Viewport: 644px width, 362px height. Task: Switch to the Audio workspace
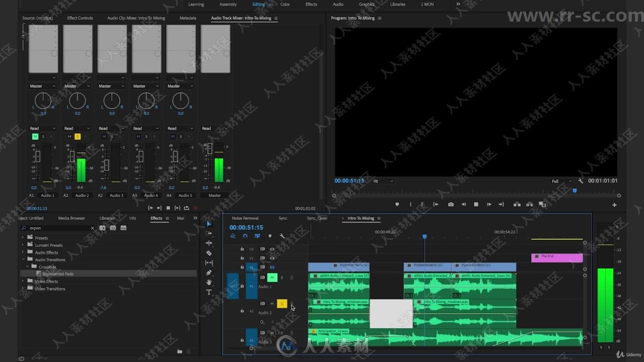pyautogui.click(x=338, y=4)
